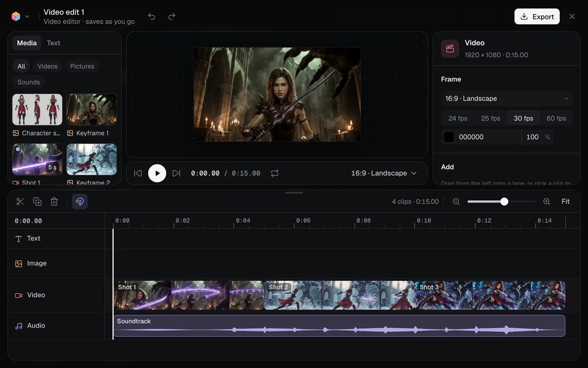Open the black background color swatch
Image resolution: width=588 pixels, height=368 pixels.
(x=449, y=137)
